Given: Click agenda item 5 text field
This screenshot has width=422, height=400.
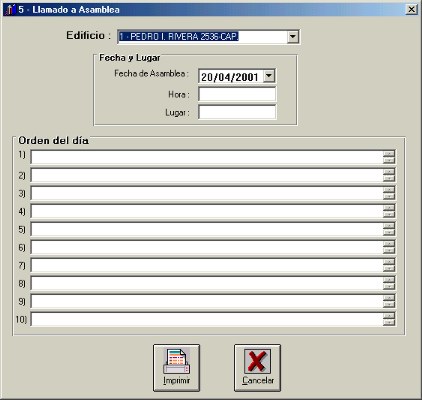Looking at the screenshot, I should coord(207,229).
